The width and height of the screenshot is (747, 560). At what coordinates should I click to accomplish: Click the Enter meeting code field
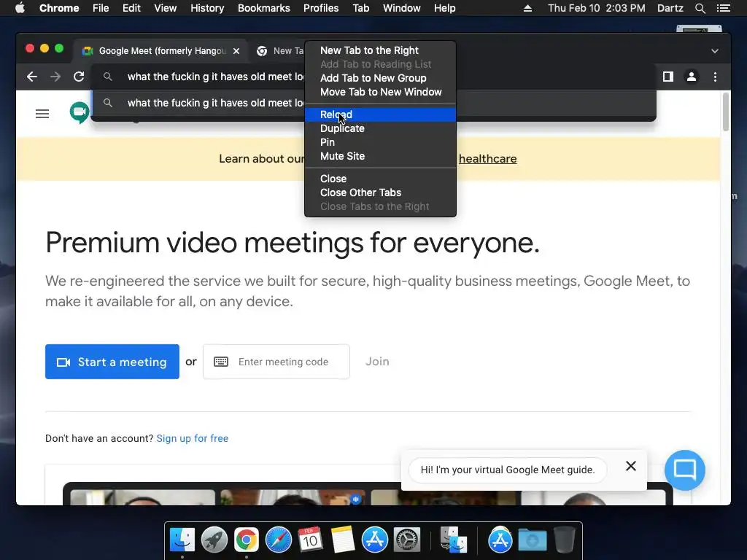click(x=276, y=362)
